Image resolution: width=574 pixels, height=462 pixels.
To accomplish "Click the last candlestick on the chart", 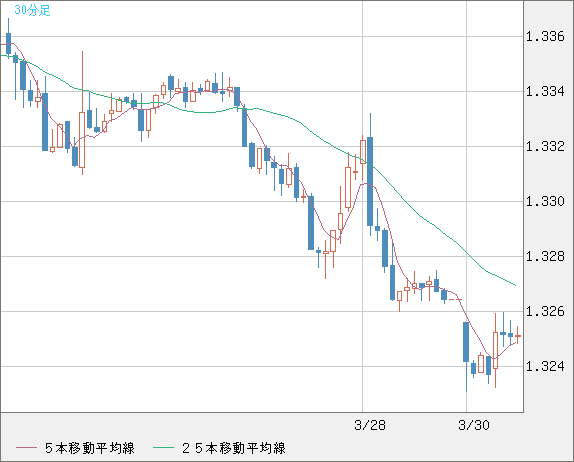I will tap(518, 335).
